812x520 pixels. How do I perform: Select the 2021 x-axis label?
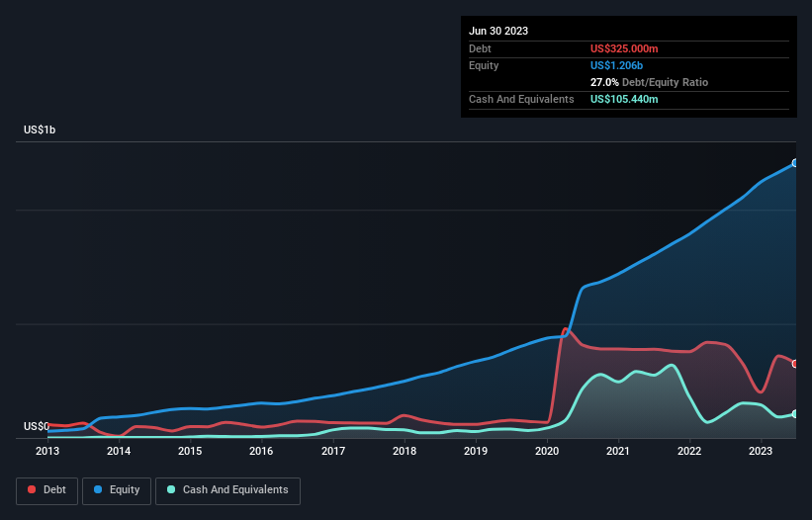pyautogui.click(x=618, y=451)
